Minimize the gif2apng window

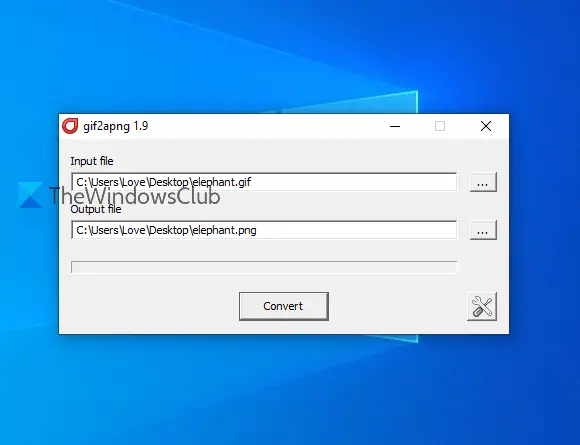point(395,126)
